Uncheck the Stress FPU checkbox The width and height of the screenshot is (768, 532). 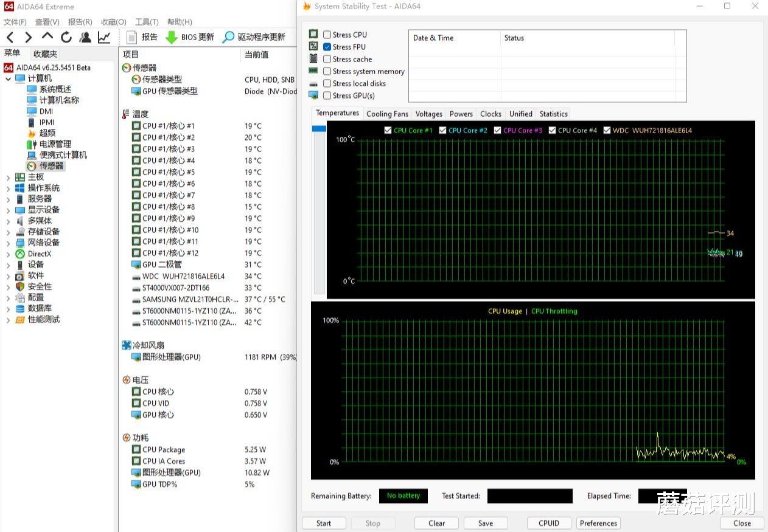coord(327,47)
